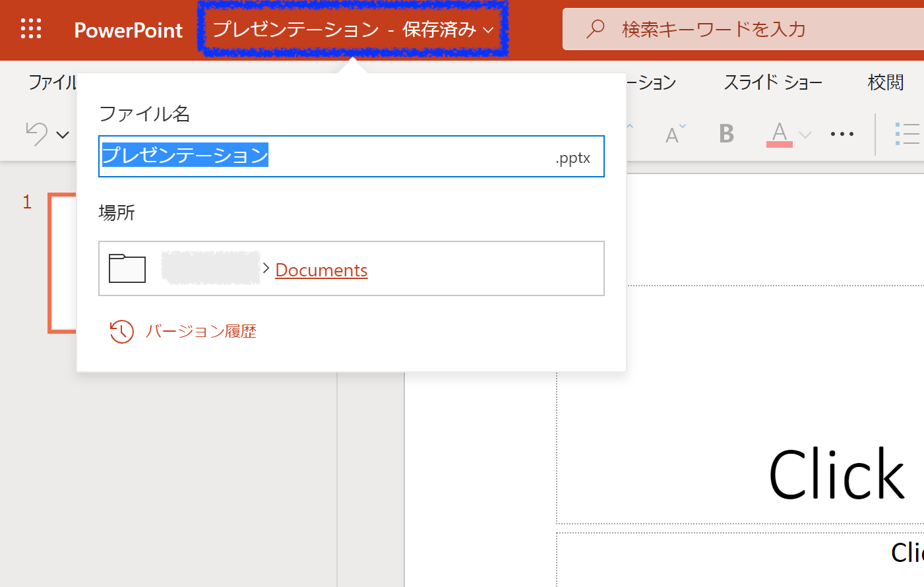Screen dimensions: 924x587
Task: Click the .pptx extension text
Action: 572,158
